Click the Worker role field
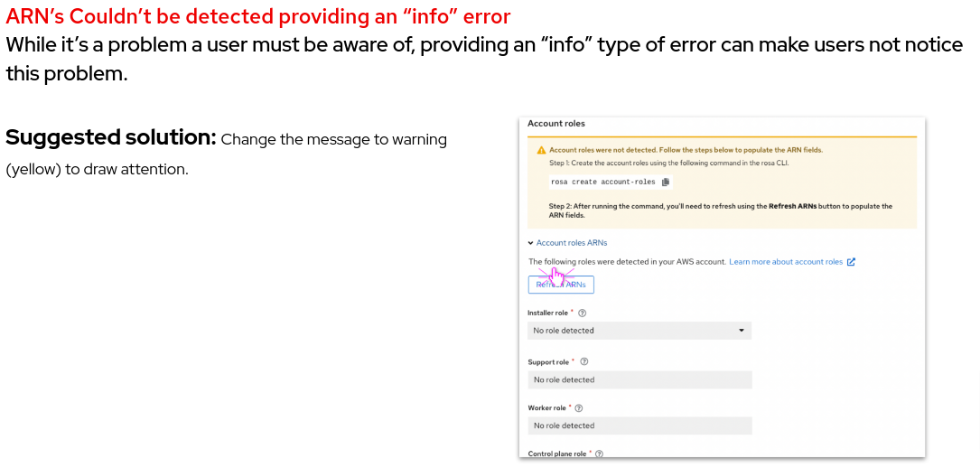Screen dimensions: 980x468 point(639,426)
